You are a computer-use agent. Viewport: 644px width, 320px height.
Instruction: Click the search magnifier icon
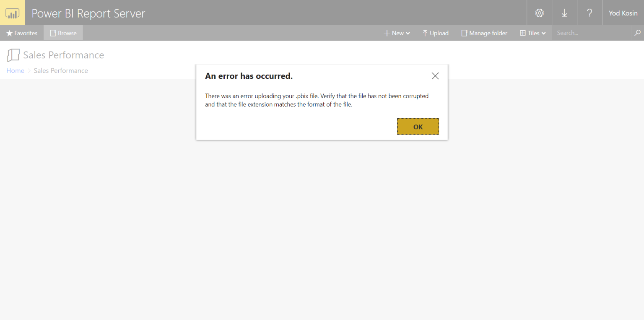tap(637, 33)
